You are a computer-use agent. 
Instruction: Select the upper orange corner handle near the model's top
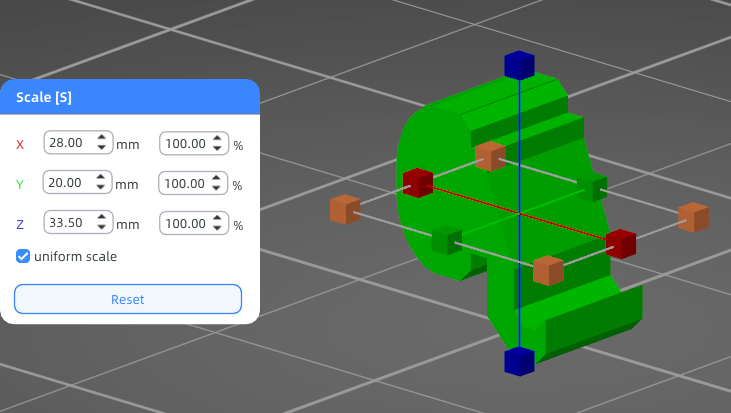pos(490,156)
